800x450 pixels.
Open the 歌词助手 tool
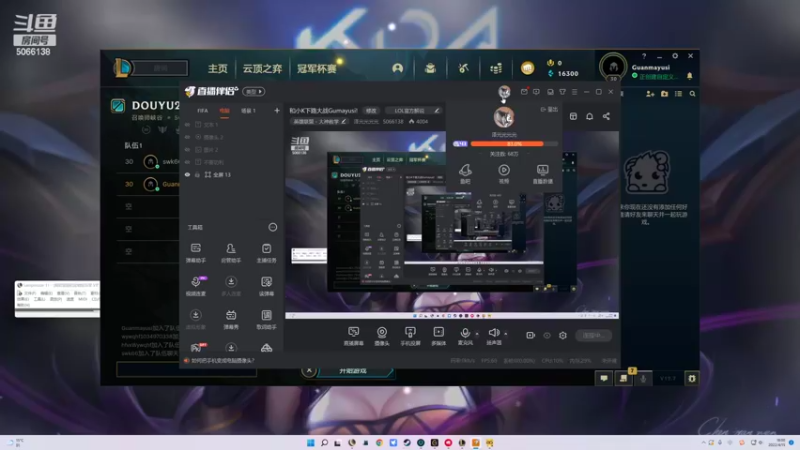pos(266,320)
